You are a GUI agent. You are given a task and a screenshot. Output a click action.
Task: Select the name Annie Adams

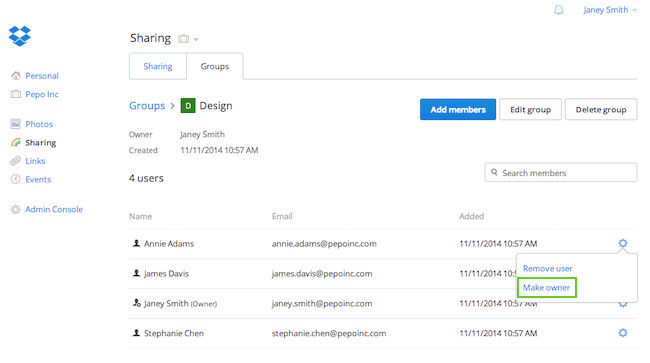coord(169,244)
